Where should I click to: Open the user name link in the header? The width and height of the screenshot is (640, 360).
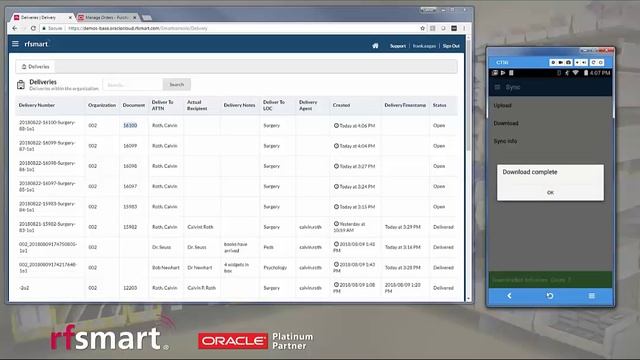424,46
